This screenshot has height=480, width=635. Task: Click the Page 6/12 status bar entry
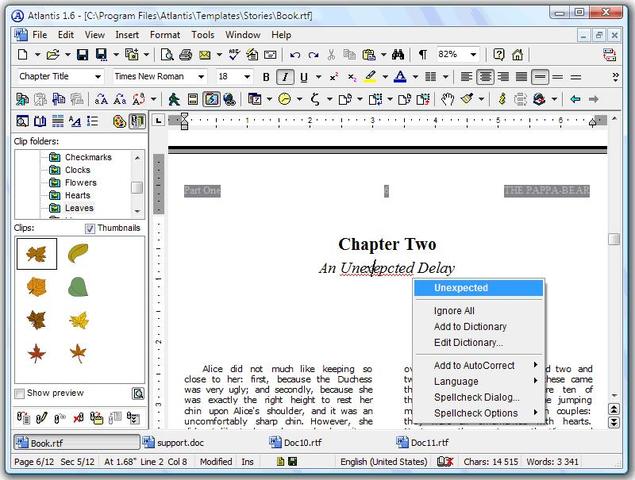click(34, 462)
